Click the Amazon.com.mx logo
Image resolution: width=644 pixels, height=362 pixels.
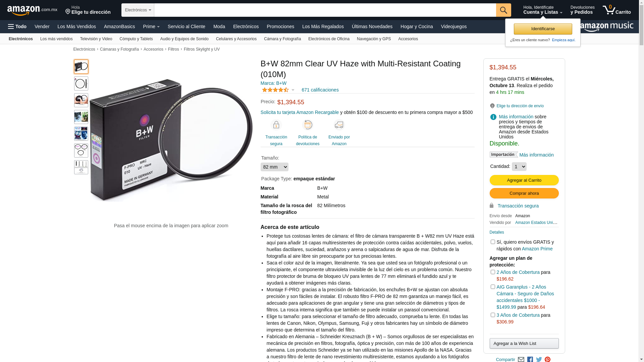coord(32,10)
